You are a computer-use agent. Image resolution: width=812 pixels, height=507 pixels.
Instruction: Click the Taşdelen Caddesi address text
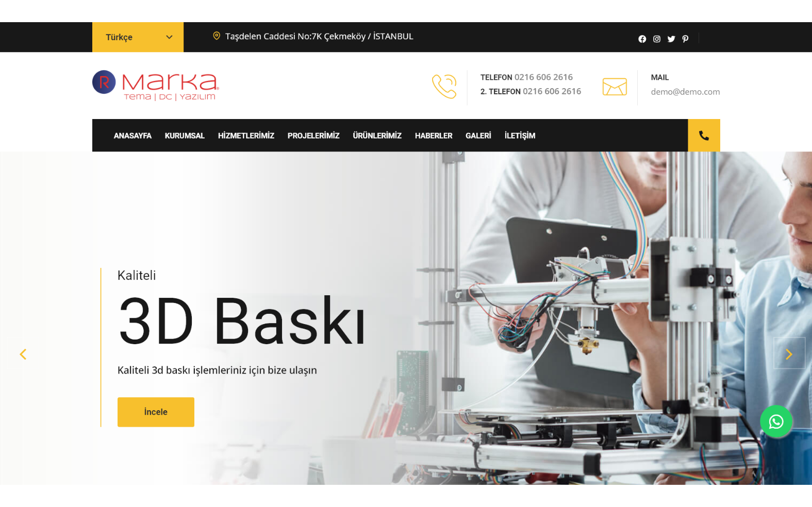[319, 36]
